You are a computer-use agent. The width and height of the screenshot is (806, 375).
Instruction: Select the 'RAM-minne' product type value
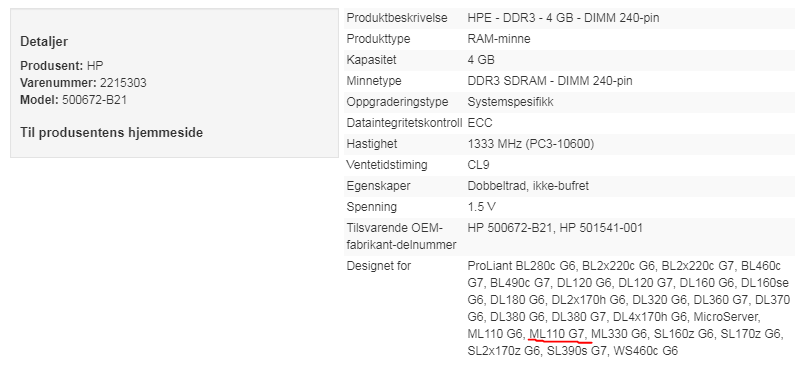(x=499, y=39)
